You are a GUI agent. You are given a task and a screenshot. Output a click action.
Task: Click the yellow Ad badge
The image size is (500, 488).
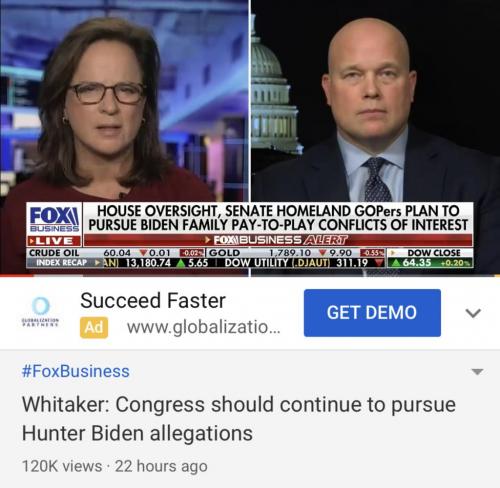[94, 327]
